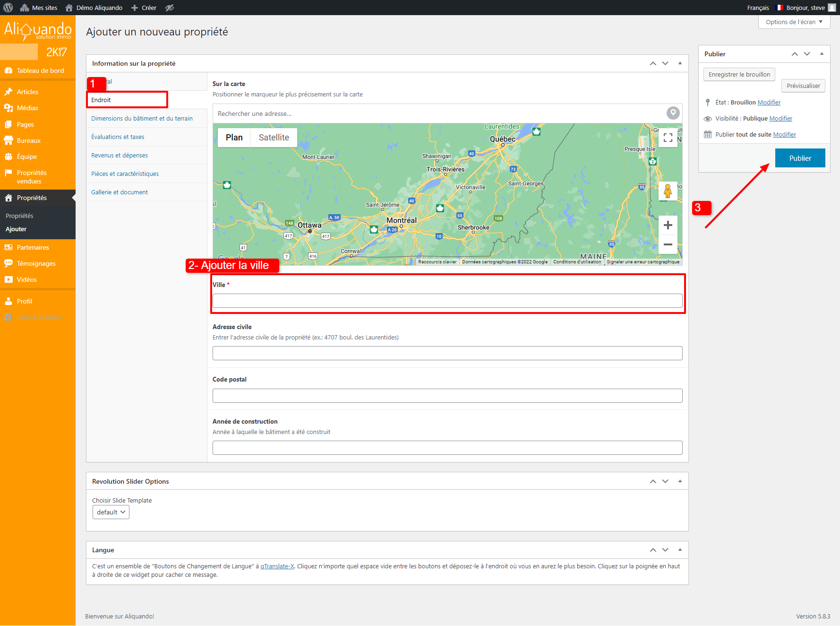The height and width of the screenshot is (626, 840).
Task: Collapse the Langue panel
Action: 680,550
